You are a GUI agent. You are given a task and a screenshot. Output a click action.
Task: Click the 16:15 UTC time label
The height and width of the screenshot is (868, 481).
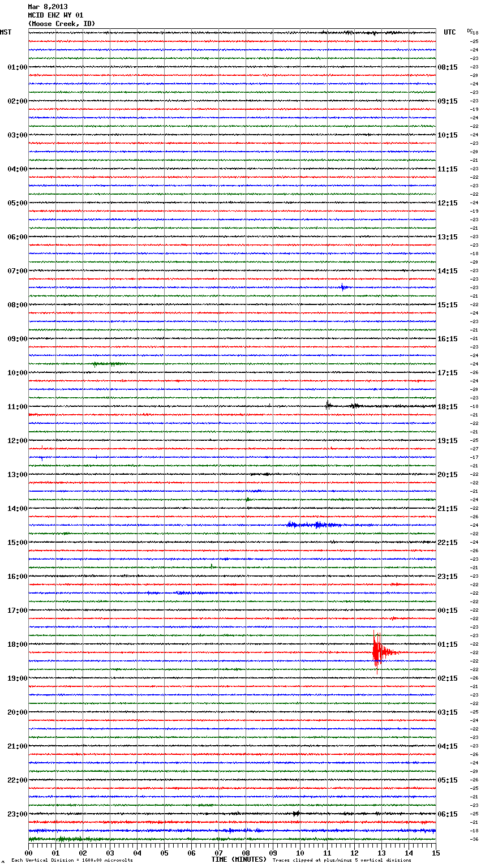[x=448, y=339]
